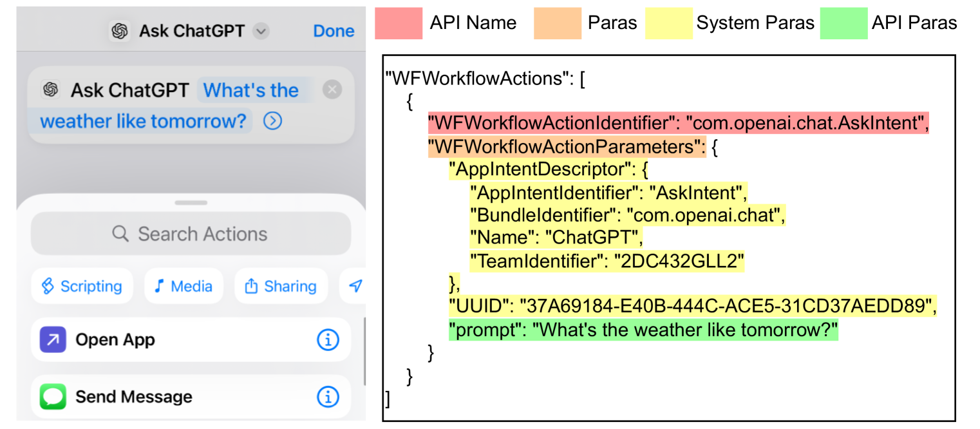The height and width of the screenshot is (429, 980).
Task: Select the location arrow category chip
Action: click(355, 286)
